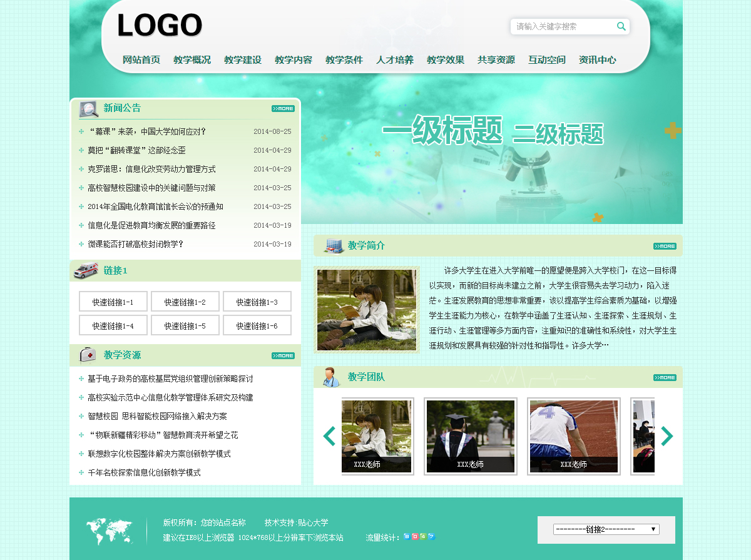
Task: Open the 链接2 dropdown in the footer
Action: click(606, 529)
